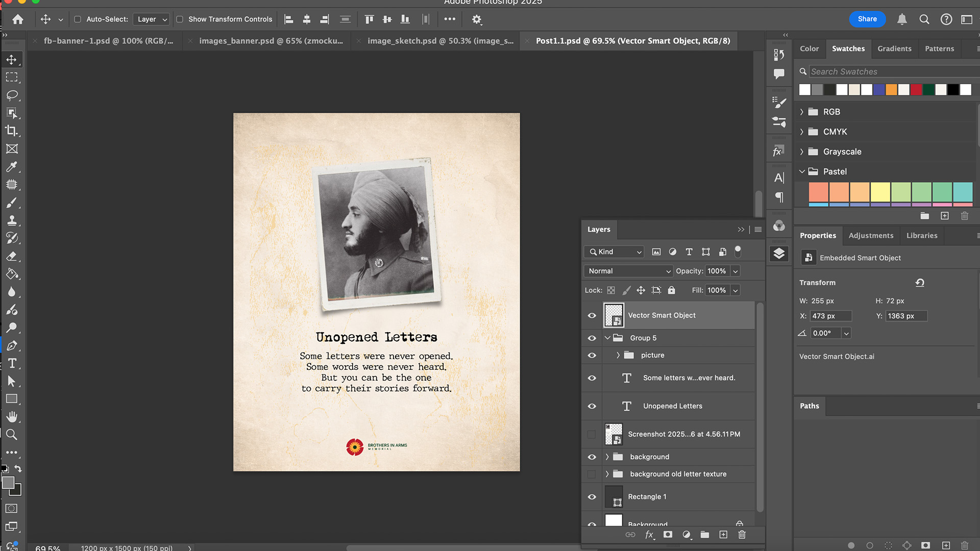Hide the Unopened Letters text layer
This screenshot has width=980, height=551.
[x=592, y=406]
